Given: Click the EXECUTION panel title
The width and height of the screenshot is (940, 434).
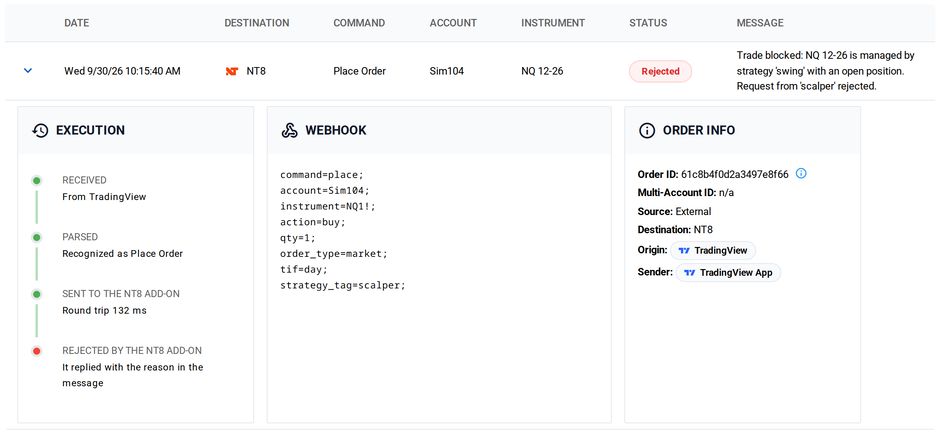Looking at the screenshot, I should pos(91,131).
